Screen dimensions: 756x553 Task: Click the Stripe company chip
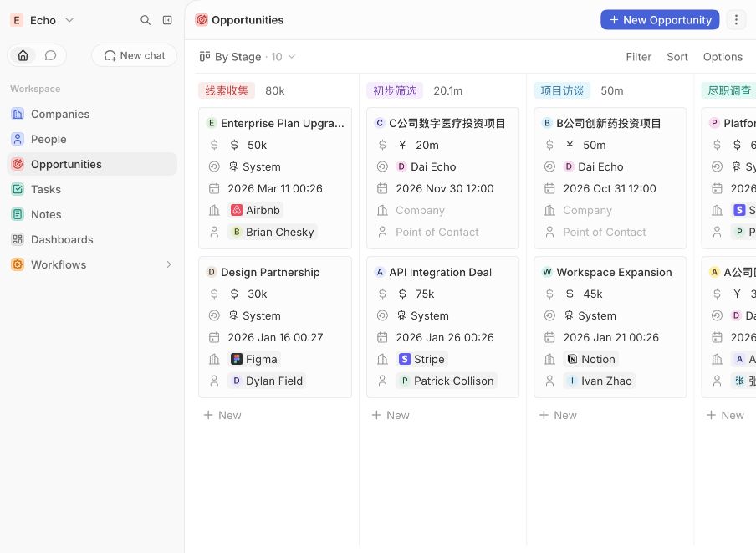tap(421, 359)
